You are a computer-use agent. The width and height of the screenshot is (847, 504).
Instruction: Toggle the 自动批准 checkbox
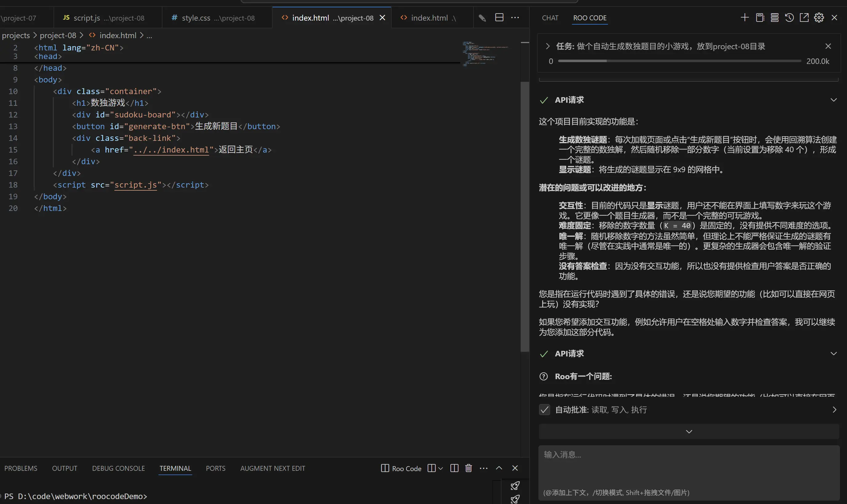(544, 410)
